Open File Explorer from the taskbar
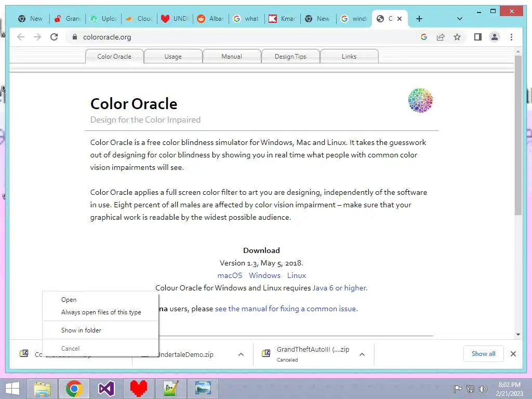Viewport: 532px width, 399px height. pyautogui.click(x=42, y=389)
